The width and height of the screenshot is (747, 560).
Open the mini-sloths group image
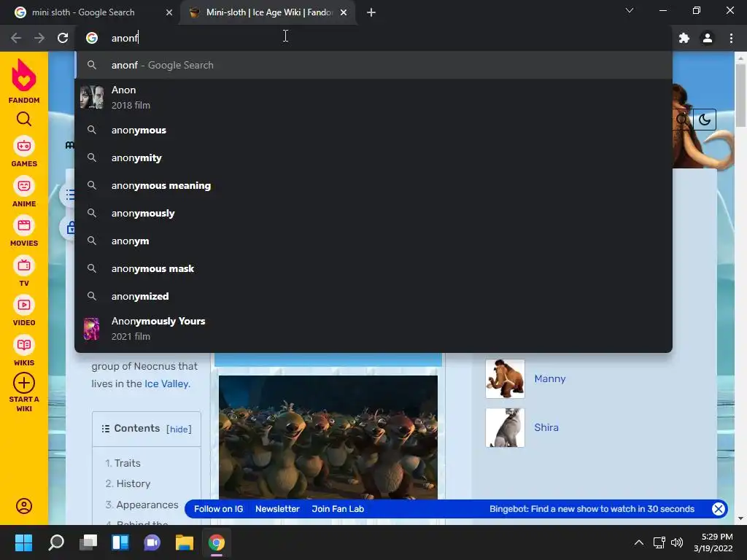pos(328,437)
